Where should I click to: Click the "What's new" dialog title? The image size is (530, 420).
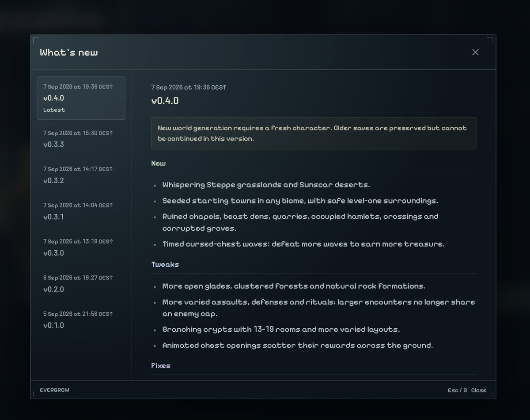pyautogui.click(x=69, y=52)
